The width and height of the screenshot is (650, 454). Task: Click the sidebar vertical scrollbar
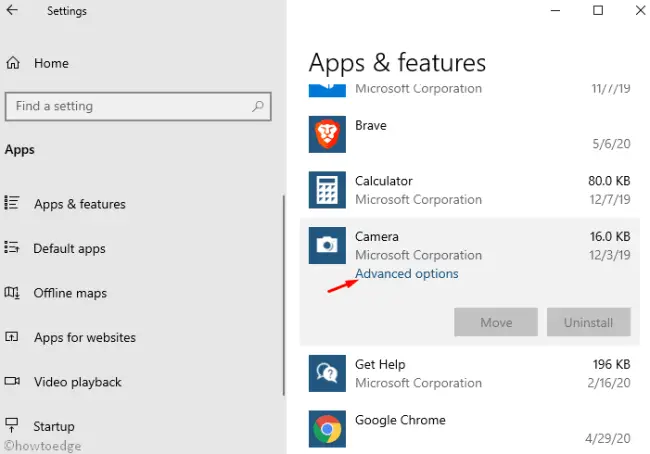click(284, 300)
